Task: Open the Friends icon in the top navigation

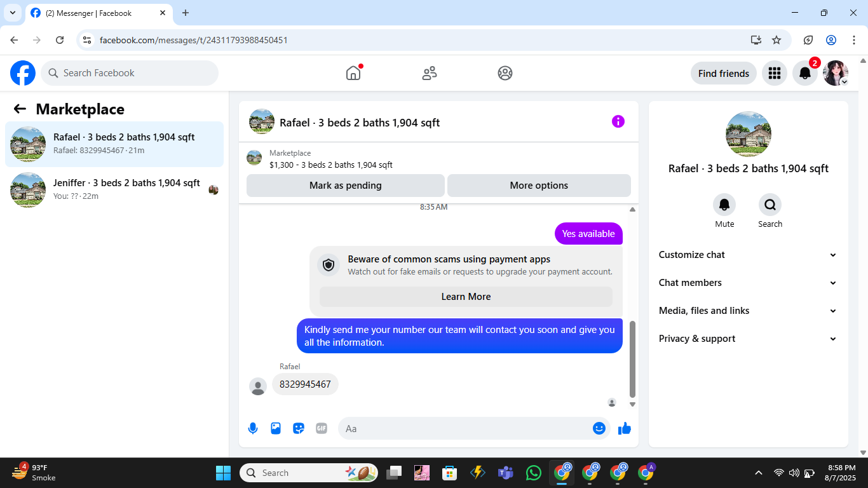Action: pyautogui.click(x=430, y=73)
